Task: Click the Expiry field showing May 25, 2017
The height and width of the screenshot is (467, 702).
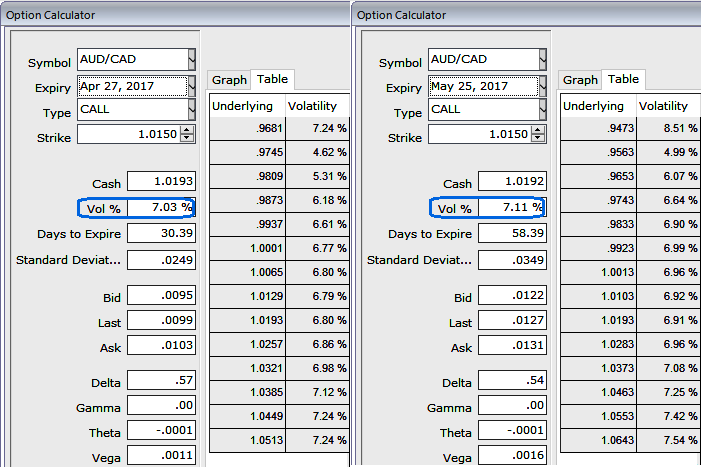Action: pyautogui.click(x=483, y=87)
